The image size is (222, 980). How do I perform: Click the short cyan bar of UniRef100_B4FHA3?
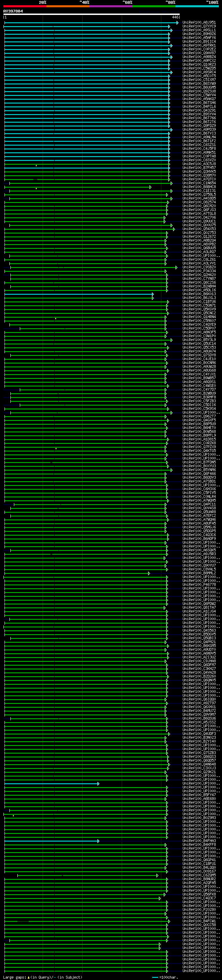52,841
